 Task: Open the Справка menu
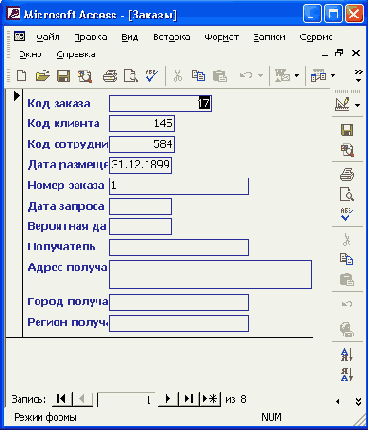76,54
